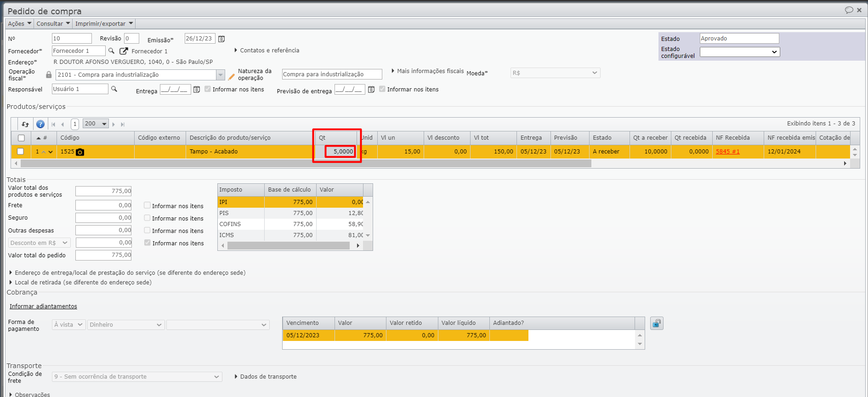The image size is (868, 397).
Task: Expand Contatos e referência section
Action: [267, 51]
